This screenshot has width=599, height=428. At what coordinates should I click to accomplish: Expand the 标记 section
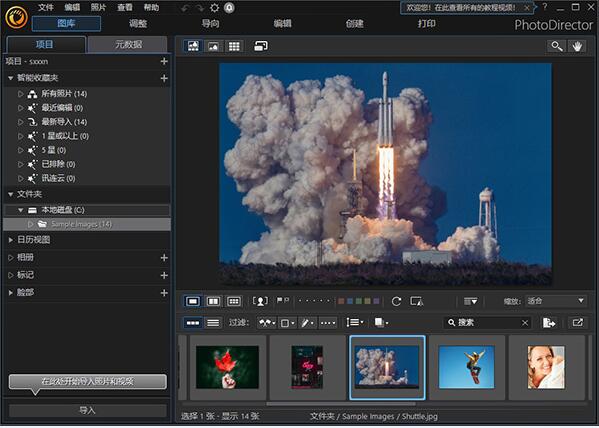pyautogui.click(x=11, y=275)
